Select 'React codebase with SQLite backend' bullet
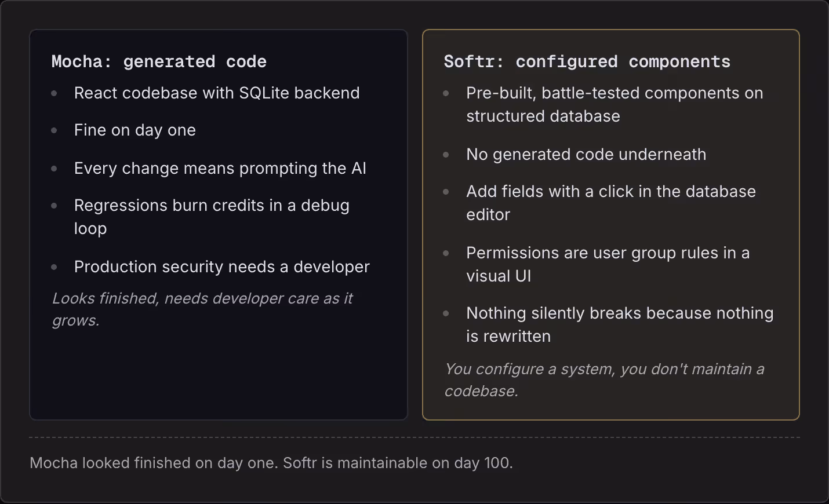This screenshot has width=829, height=504. (x=217, y=93)
